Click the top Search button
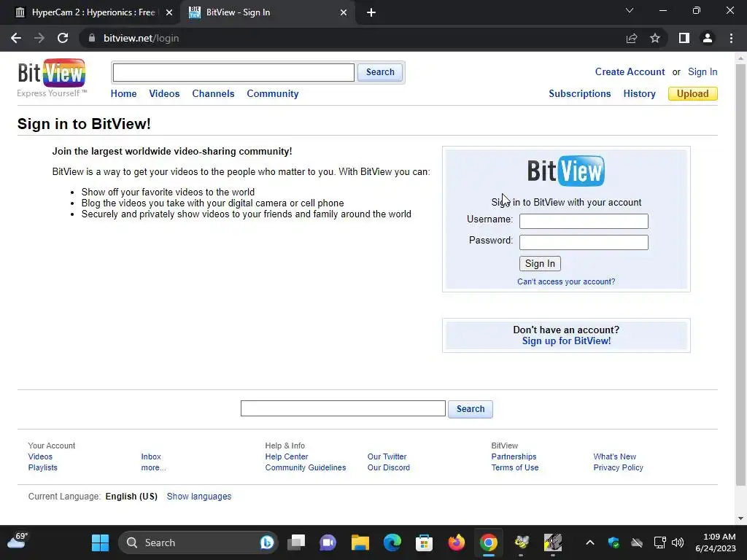This screenshot has width=747, height=560. pyautogui.click(x=380, y=72)
